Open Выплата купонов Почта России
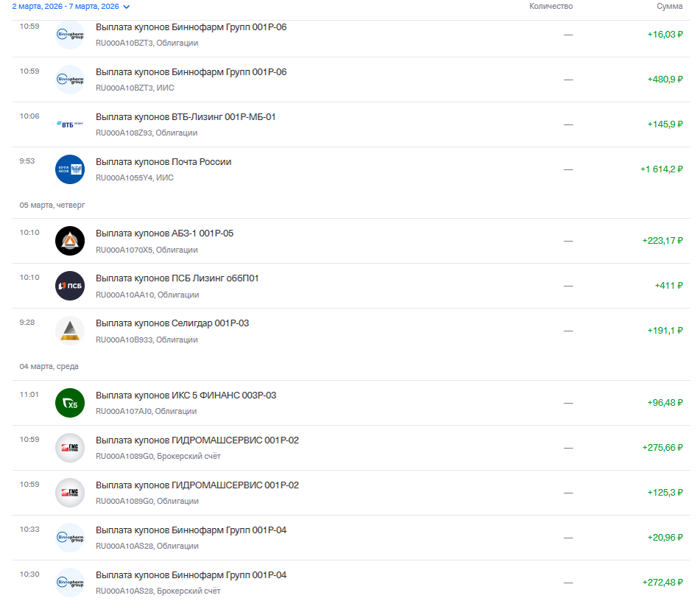This screenshot has width=700, height=615. pos(351,169)
